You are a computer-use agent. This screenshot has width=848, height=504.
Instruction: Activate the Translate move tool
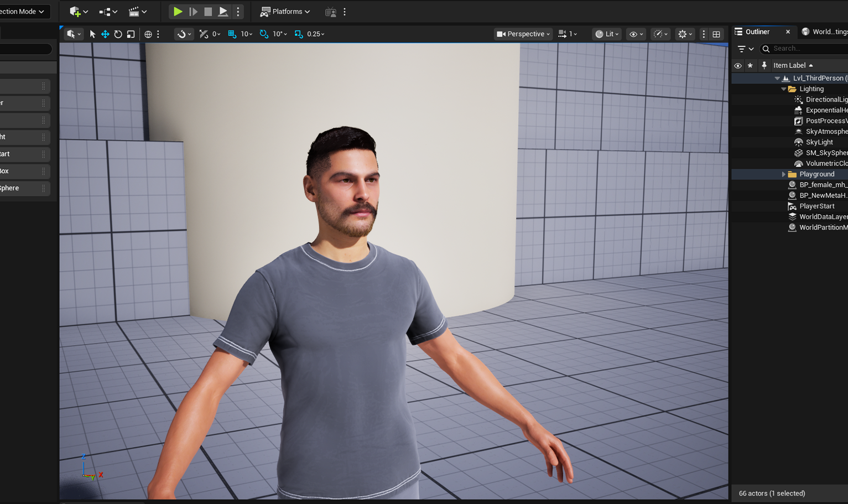pos(105,34)
